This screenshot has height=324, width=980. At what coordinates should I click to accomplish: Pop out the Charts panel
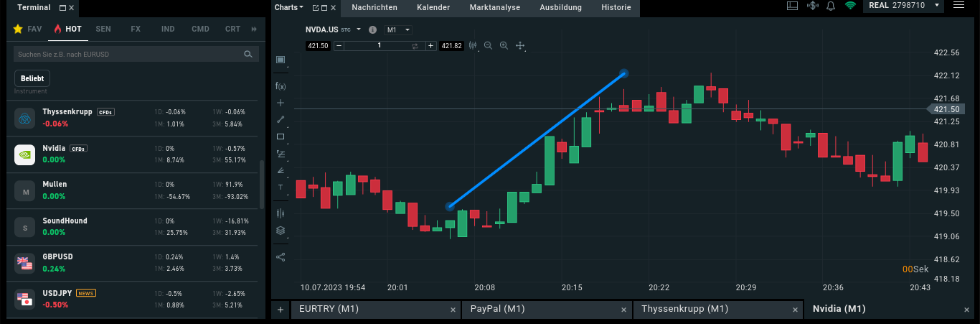[x=315, y=8]
